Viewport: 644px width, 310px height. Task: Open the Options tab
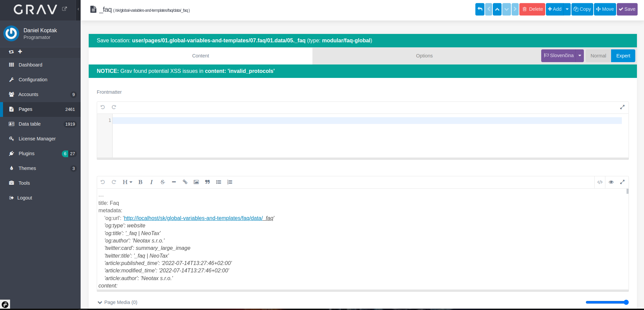(x=424, y=56)
